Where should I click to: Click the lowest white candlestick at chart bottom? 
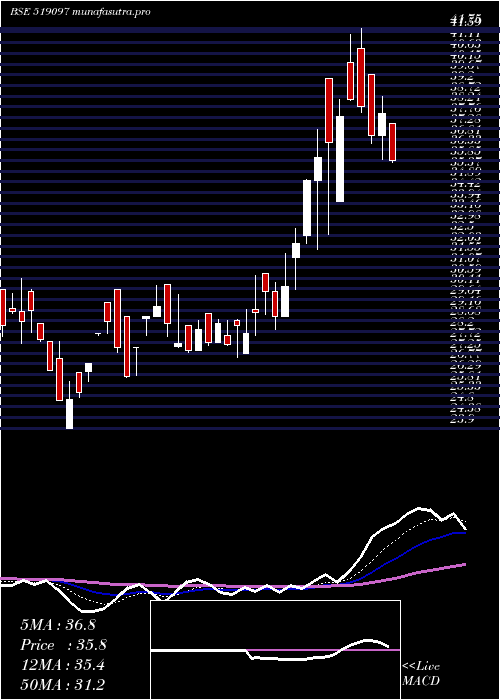tap(70, 414)
